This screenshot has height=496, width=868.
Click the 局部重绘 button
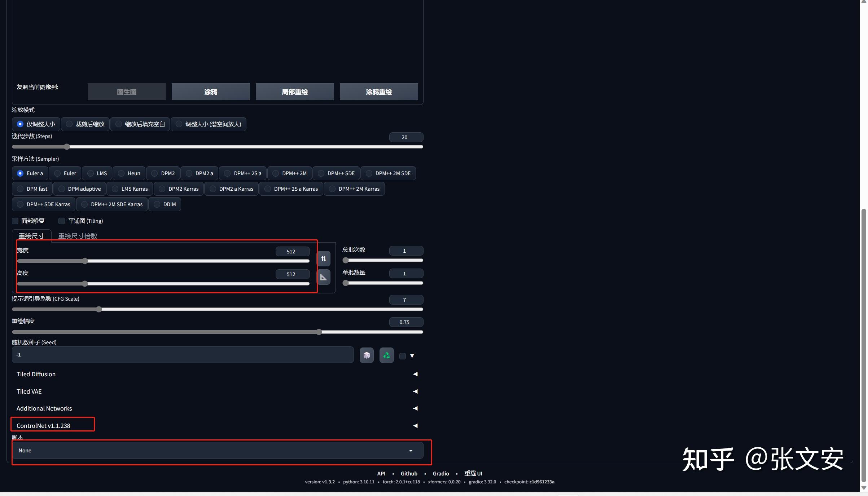point(294,92)
